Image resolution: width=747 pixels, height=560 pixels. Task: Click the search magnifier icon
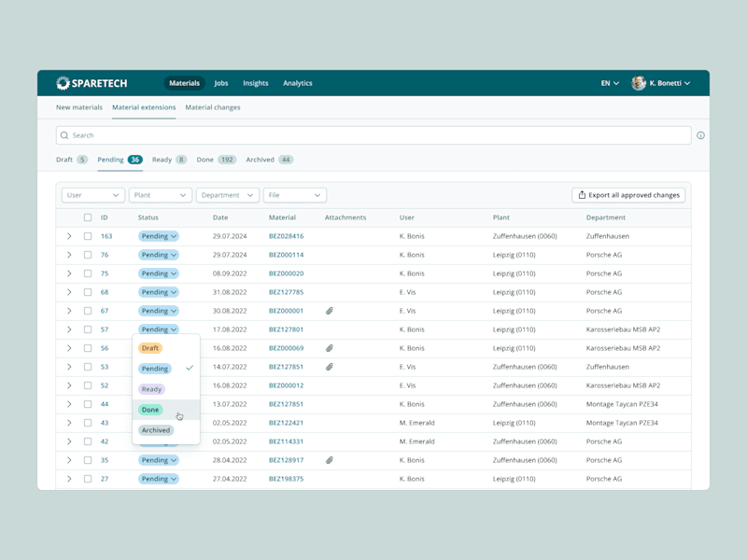tap(64, 135)
